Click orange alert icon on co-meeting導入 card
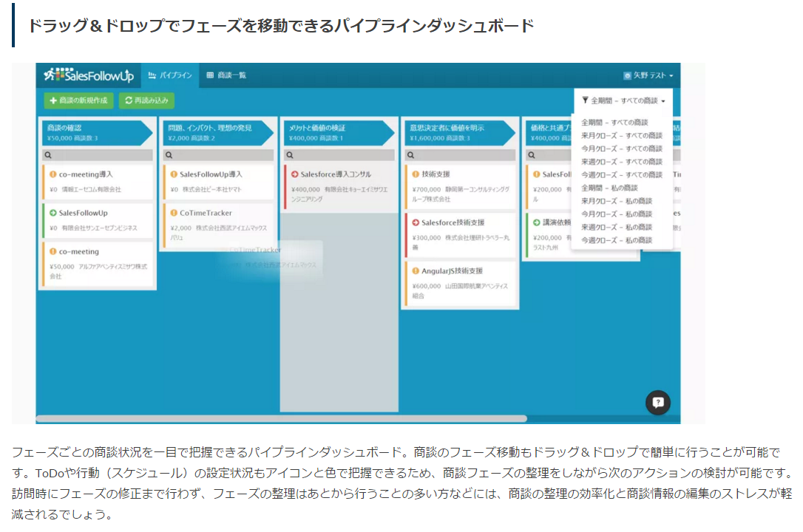This screenshot has width=803, height=532. pos(52,174)
